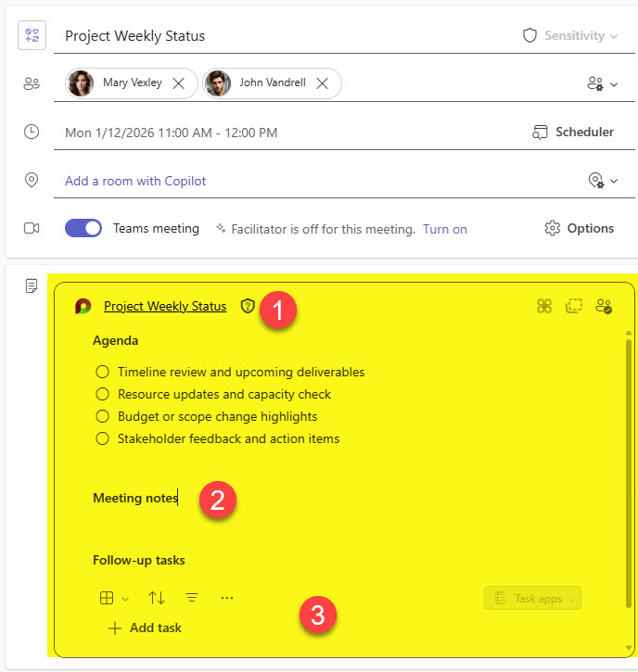Expand location settings chevron

[614, 181]
